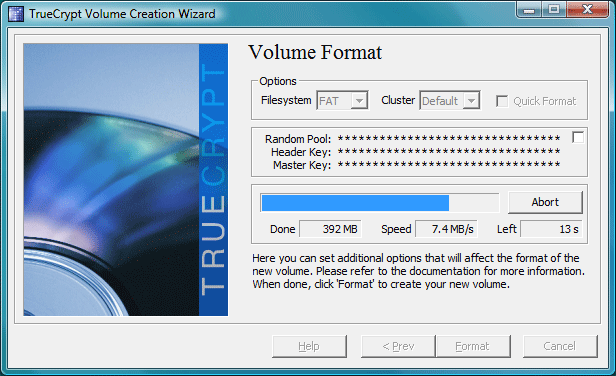Click the Speed label
The height and width of the screenshot is (376, 616).
pos(396,229)
